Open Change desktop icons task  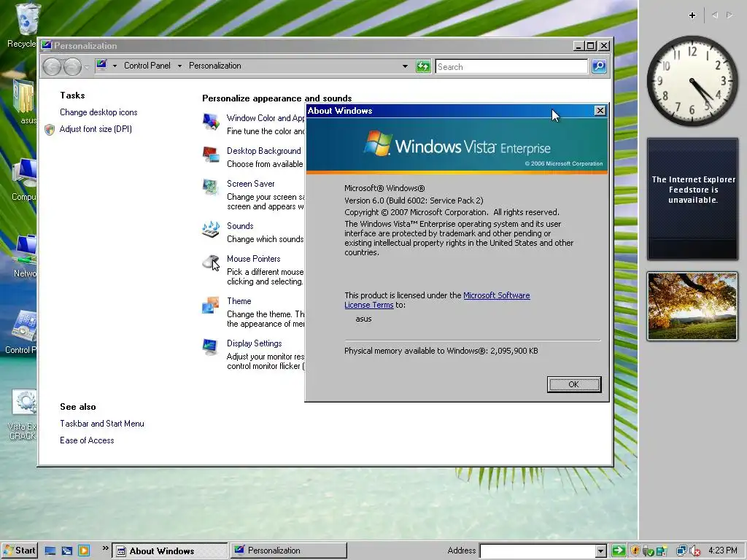tap(98, 112)
